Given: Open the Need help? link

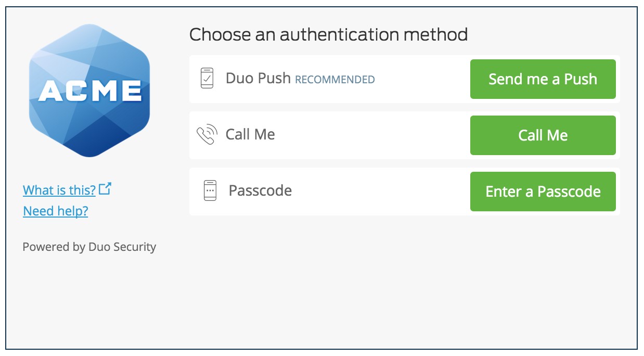Looking at the screenshot, I should click(56, 211).
